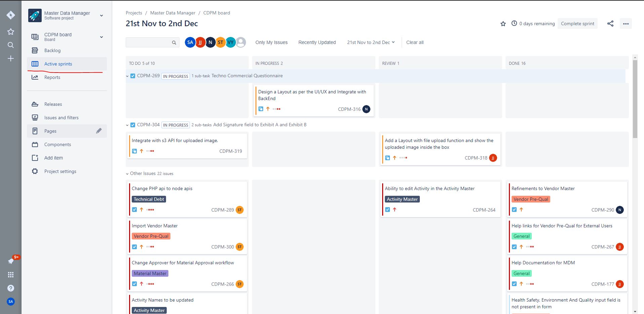644x314 pixels.
Task: Toggle Only My Issues quick filter
Action: coord(272,42)
